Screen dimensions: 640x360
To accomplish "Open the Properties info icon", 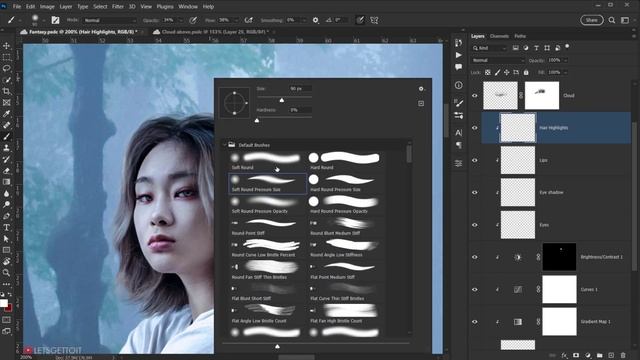I will tap(459, 85).
